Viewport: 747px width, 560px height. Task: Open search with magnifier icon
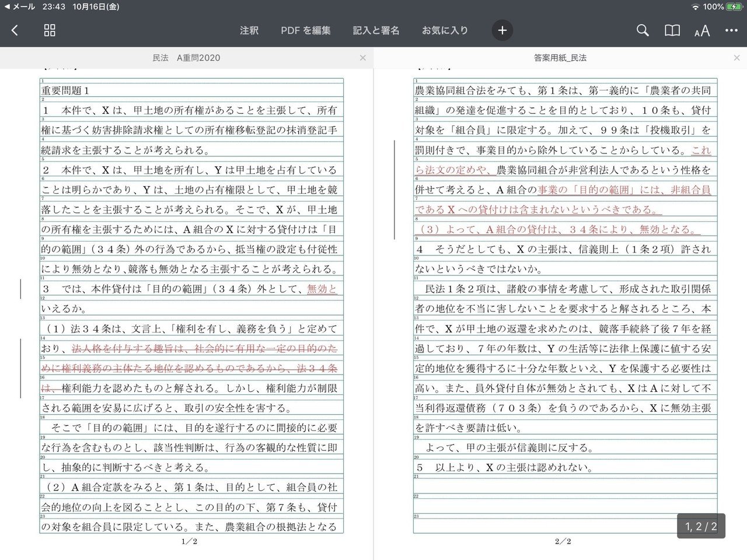click(x=643, y=30)
